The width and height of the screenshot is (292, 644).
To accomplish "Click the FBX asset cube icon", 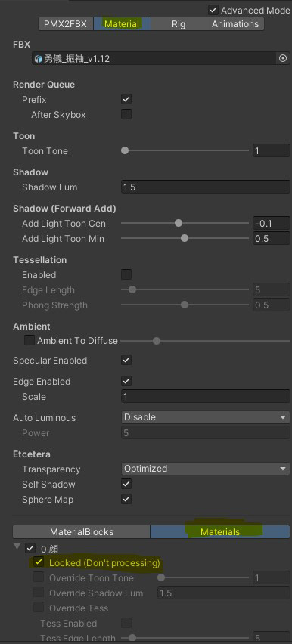I will coord(39,59).
